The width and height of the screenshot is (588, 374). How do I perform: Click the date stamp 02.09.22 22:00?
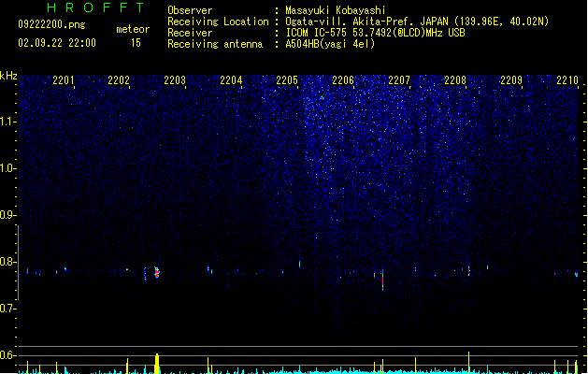point(57,43)
